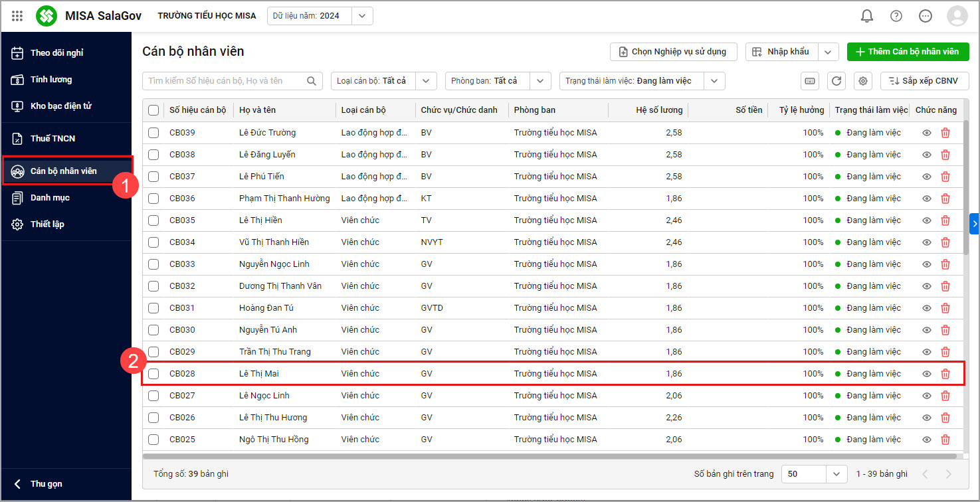Viewport: 980px width, 502px height.
Task: Check the box for CB039
Action: pos(153,133)
